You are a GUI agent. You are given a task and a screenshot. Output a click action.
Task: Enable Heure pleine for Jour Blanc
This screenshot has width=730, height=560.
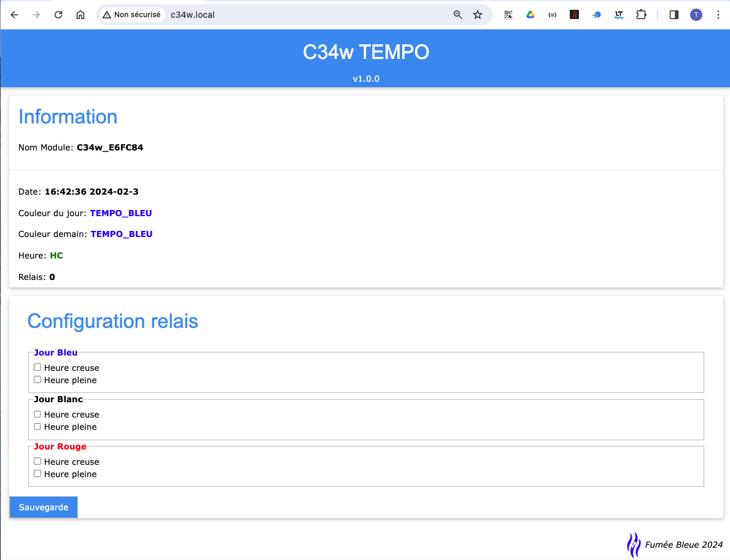pyautogui.click(x=37, y=426)
